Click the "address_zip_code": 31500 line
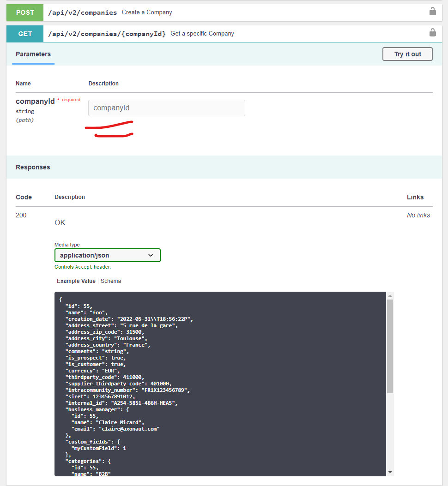The image size is (448, 486). [x=104, y=332]
